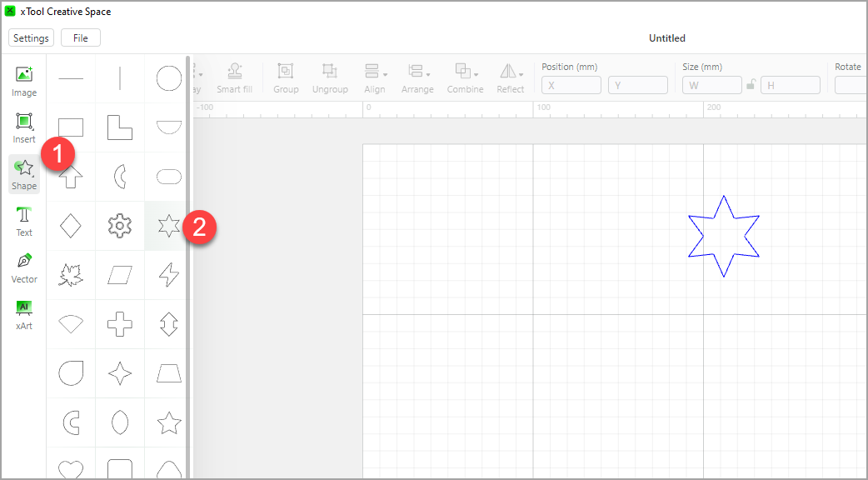Open the Arrange dropdown menu
This screenshot has width=868, height=480.
point(417,77)
